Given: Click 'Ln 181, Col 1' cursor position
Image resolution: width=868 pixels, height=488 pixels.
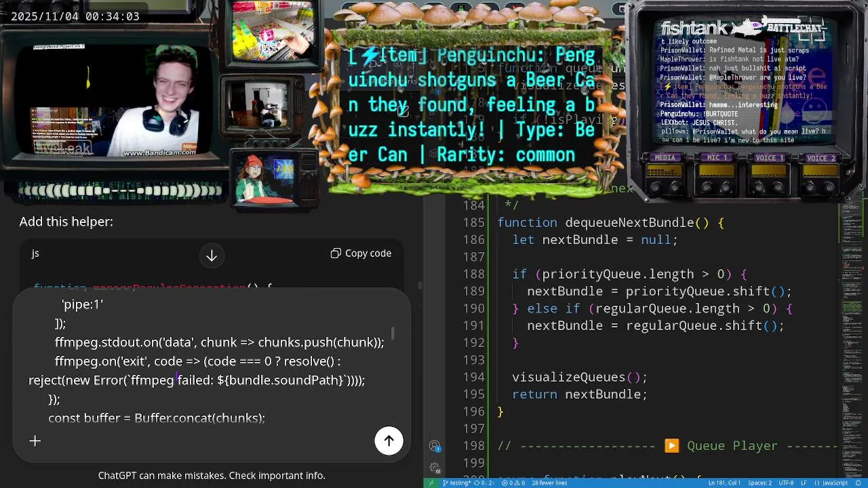Looking at the screenshot, I should (724, 483).
